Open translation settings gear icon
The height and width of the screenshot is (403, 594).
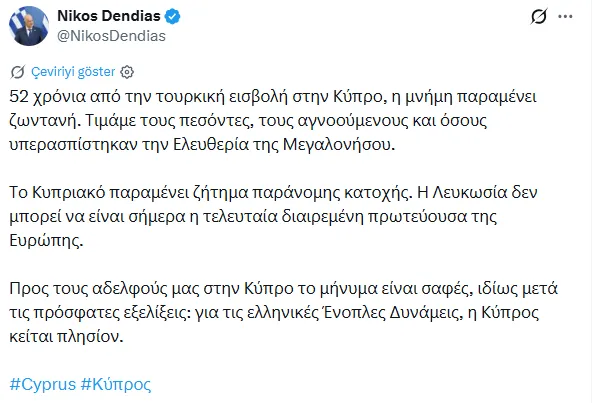click(127, 72)
